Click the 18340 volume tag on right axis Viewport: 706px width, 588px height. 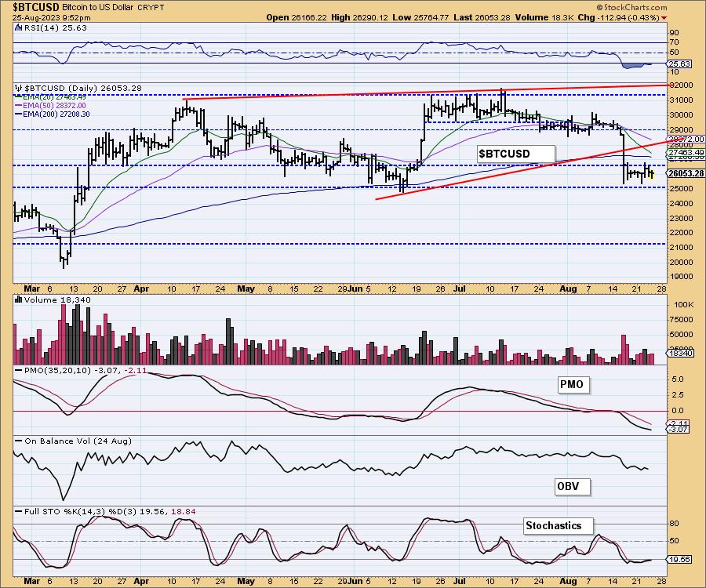(680, 354)
